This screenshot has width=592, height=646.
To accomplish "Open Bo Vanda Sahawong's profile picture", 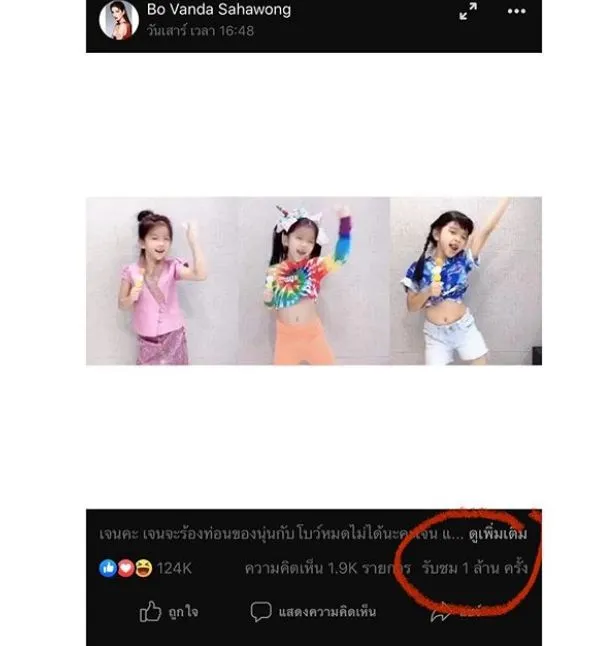I will coord(119,19).
